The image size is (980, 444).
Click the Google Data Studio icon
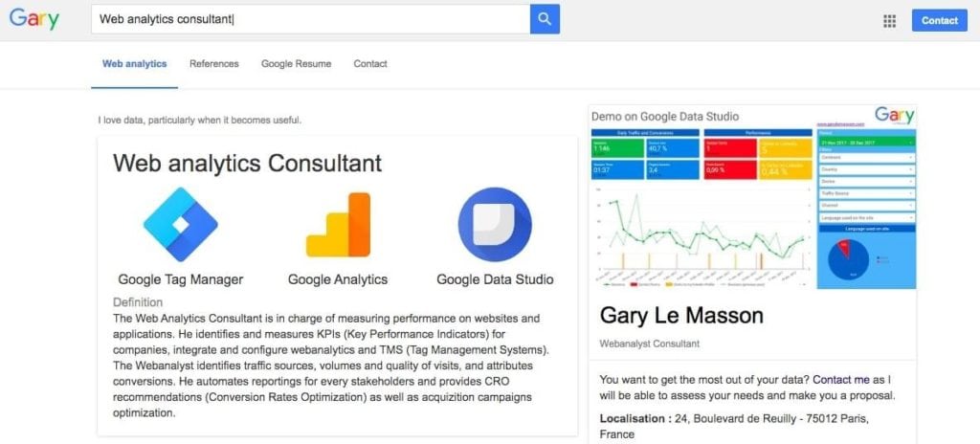[x=494, y=225]
